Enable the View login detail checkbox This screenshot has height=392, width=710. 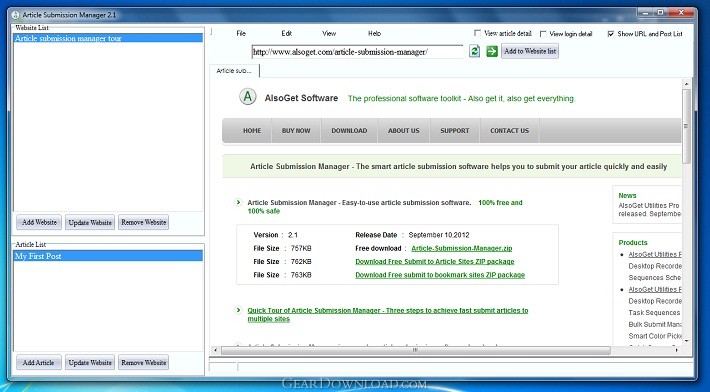pos(543,33)
